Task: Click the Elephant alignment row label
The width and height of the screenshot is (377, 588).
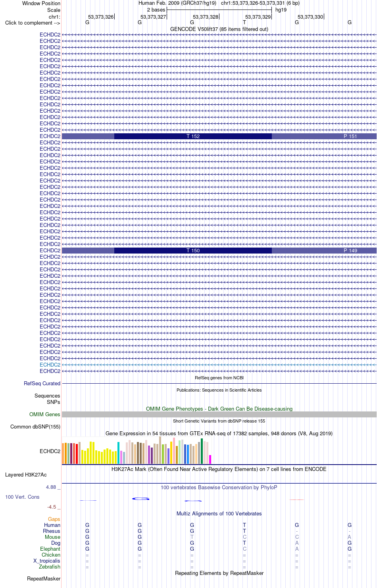Action: click(50, 549)
